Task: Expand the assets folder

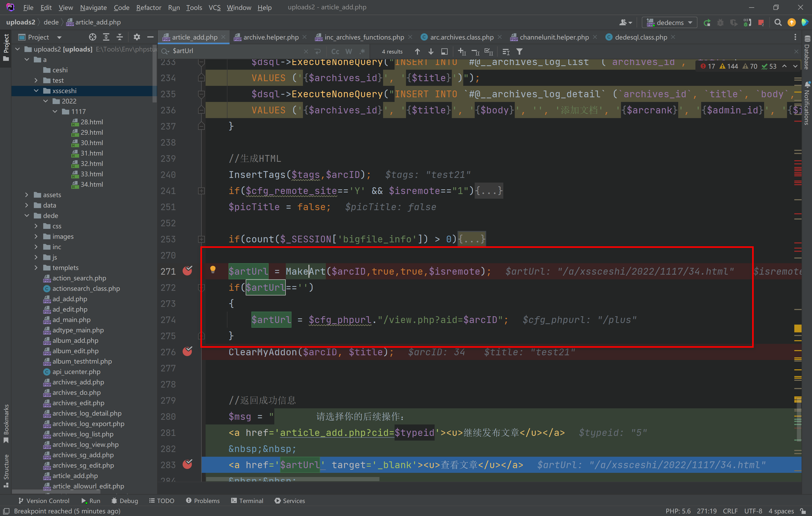Action: (27, 195)
